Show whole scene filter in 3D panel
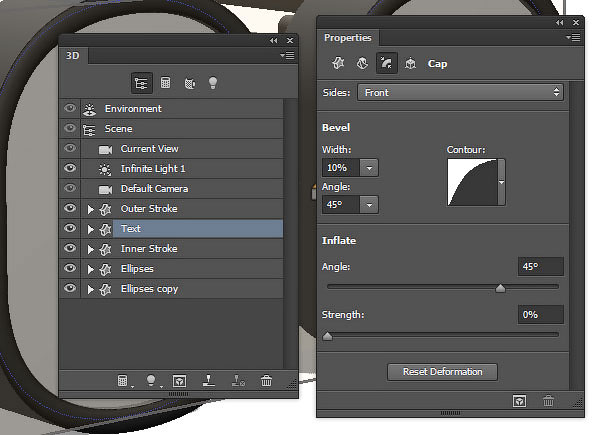Viewport: 600px width, 435px height. pyautogui.click(x=142, y=83)
